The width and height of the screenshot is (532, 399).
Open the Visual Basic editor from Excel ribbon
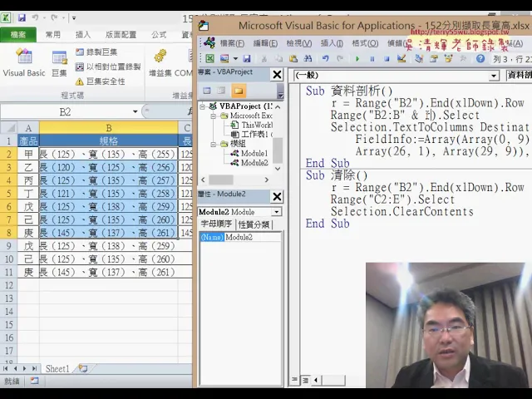click(24, 62)
